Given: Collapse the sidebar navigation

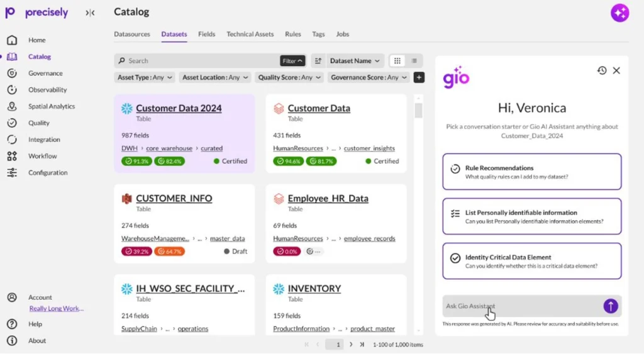Looking at the screenshot, I should (x=90, y=13).
